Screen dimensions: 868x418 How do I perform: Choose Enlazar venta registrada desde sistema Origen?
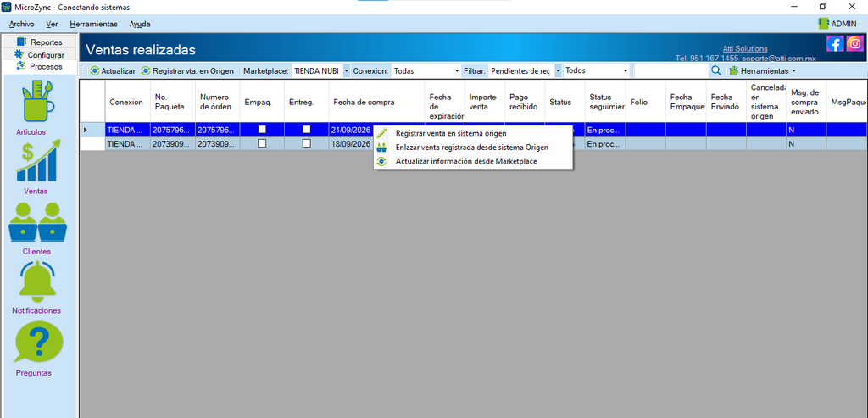(473, 148)
